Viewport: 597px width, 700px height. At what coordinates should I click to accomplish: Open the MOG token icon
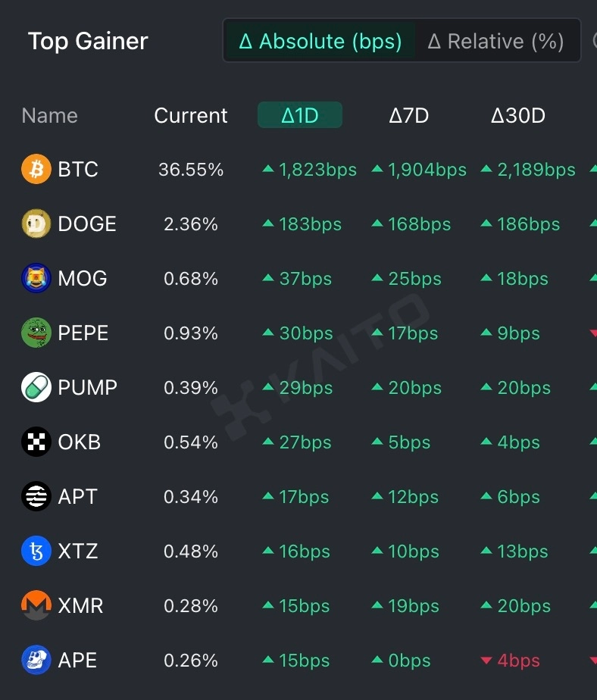pos(36,279)
